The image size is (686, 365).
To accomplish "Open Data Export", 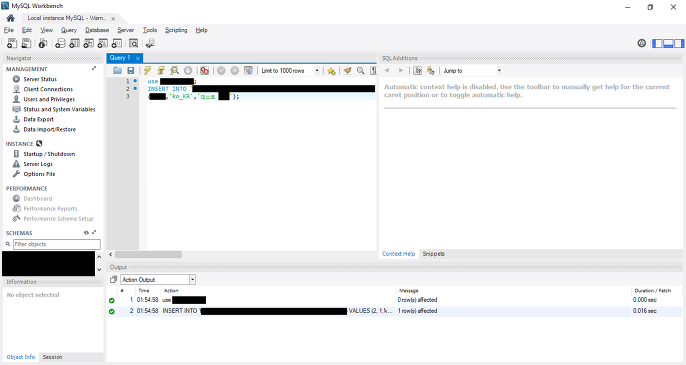I will click(x=38, y=119).
